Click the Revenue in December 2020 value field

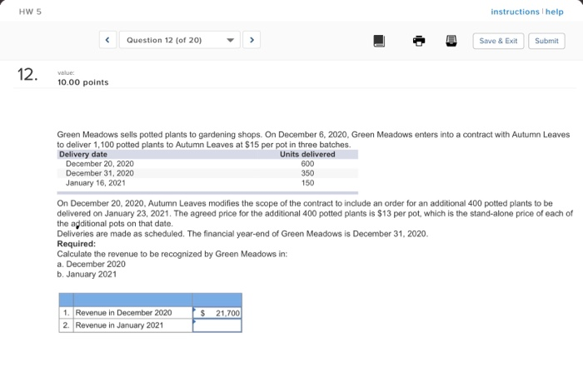pyautogui.click(x=217, y=313)
